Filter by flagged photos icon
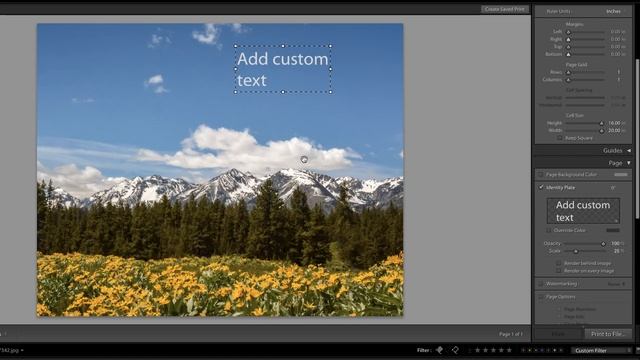The image size is (640, 360). pos(440,350)
